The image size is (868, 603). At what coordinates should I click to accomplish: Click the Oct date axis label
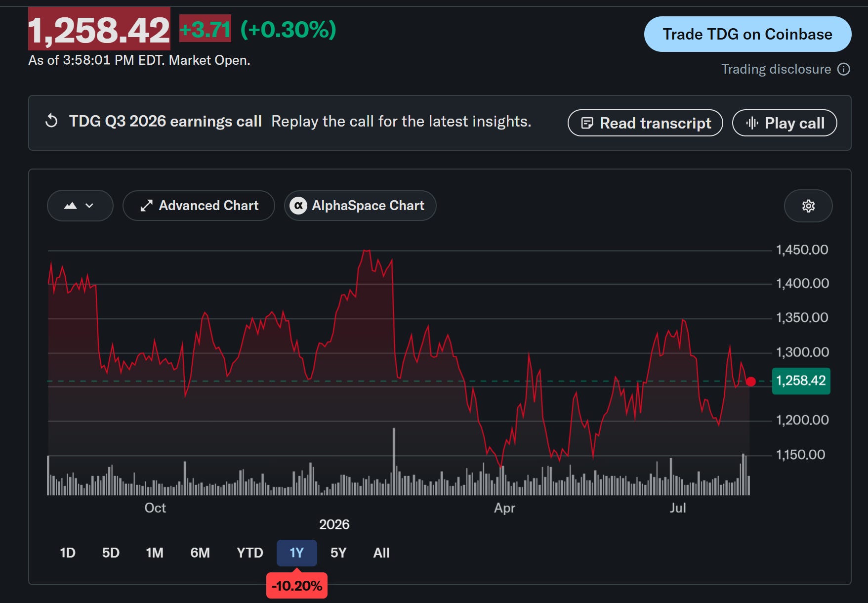[155, 508]
